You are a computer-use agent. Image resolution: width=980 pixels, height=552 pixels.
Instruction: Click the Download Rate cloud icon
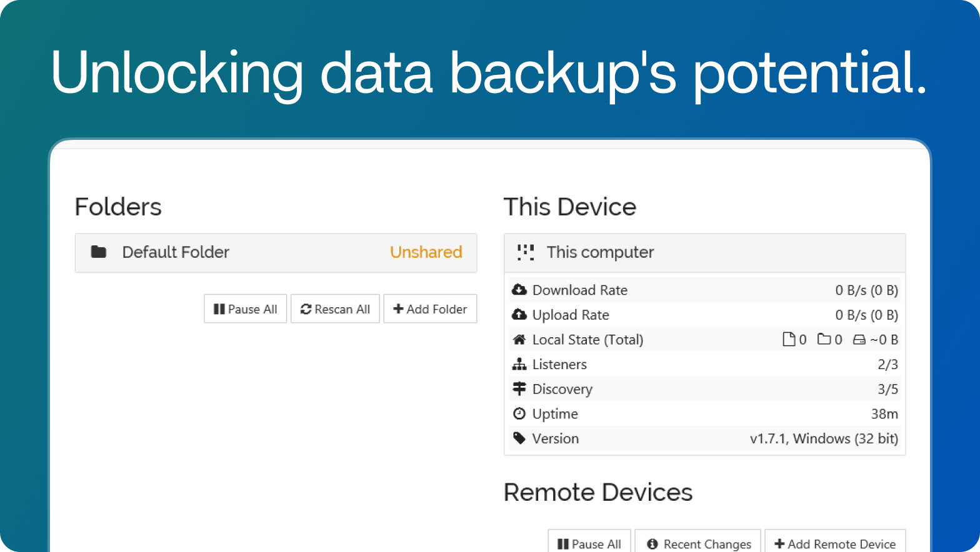pos(519,290)
